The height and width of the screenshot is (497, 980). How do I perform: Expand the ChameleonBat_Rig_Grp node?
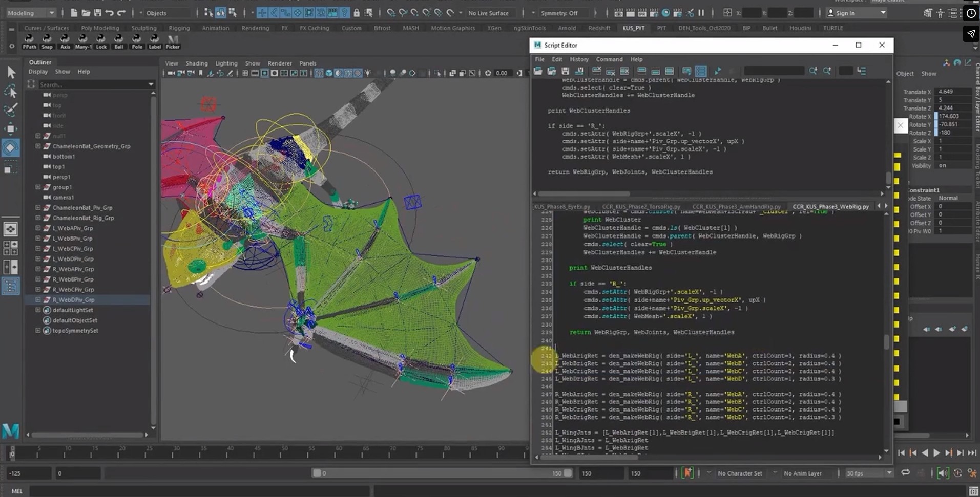[x=38, y=218]
